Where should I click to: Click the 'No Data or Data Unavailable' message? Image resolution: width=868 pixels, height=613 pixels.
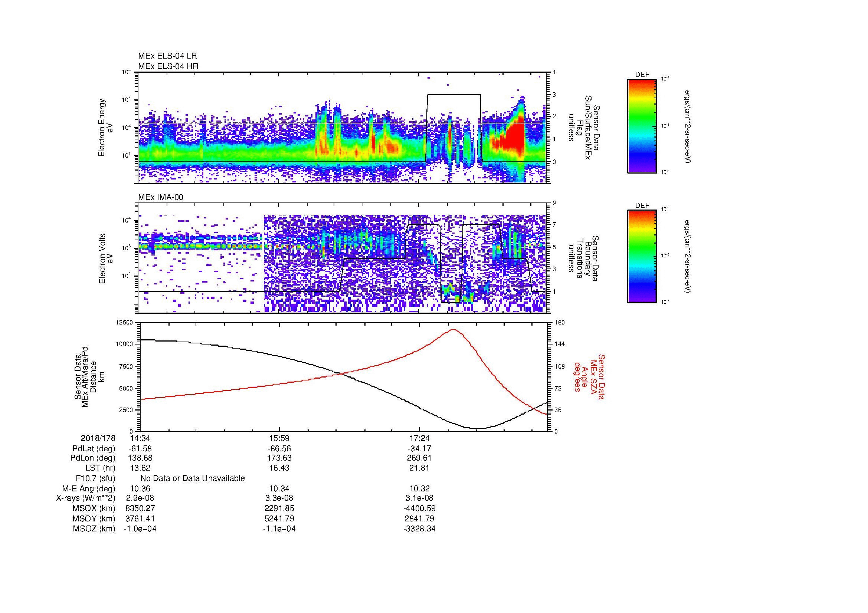click(193, 478)
